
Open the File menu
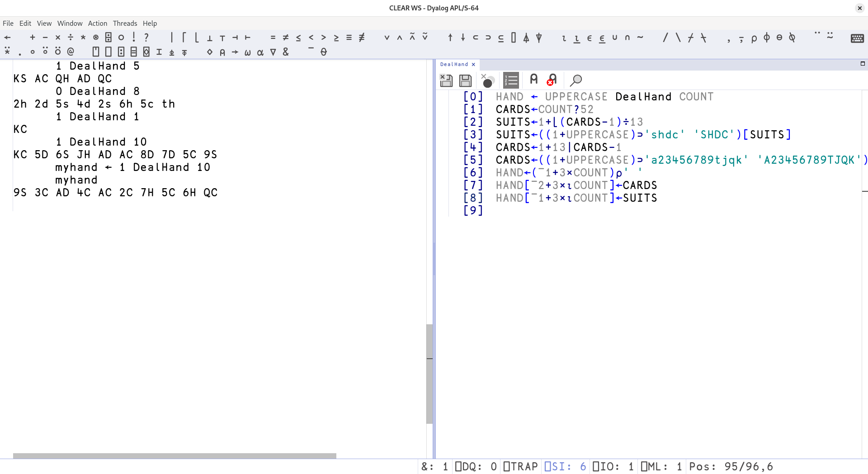[8, 23]
